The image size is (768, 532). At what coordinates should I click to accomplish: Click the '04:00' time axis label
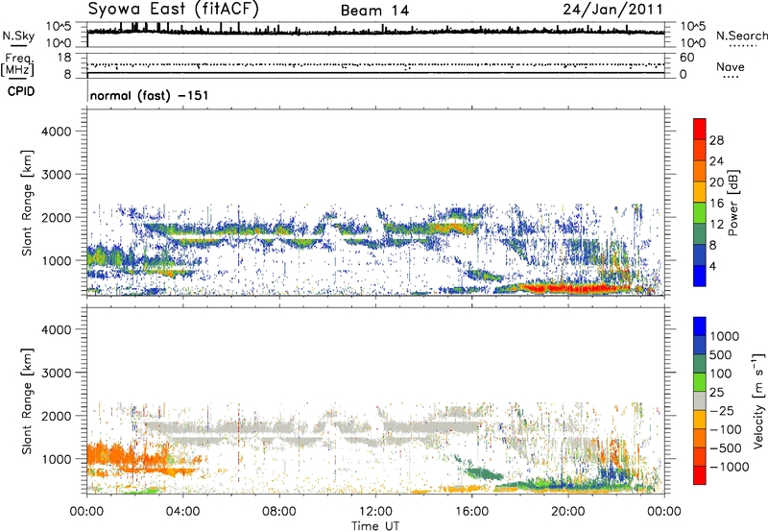pos(182,512)
